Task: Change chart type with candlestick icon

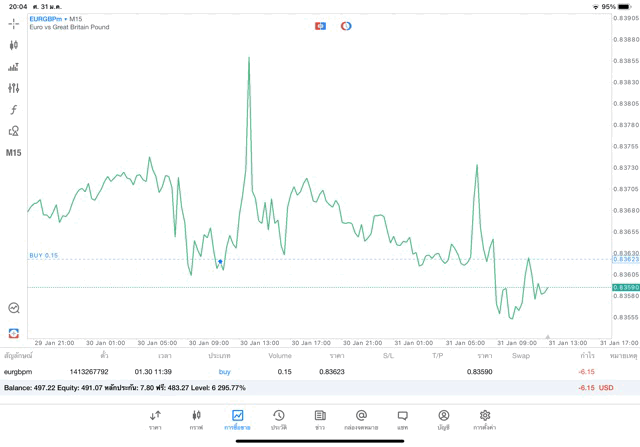Action: point(14,45)
